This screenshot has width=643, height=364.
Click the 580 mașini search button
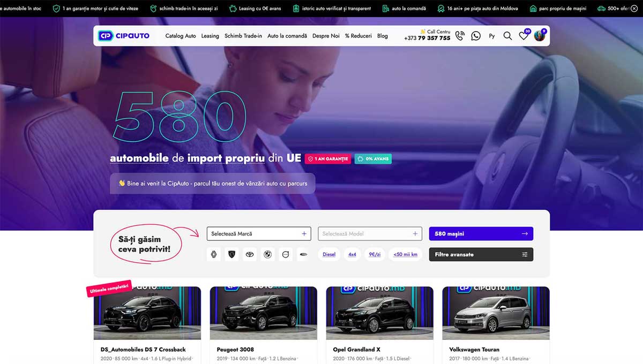pos(481,233)
